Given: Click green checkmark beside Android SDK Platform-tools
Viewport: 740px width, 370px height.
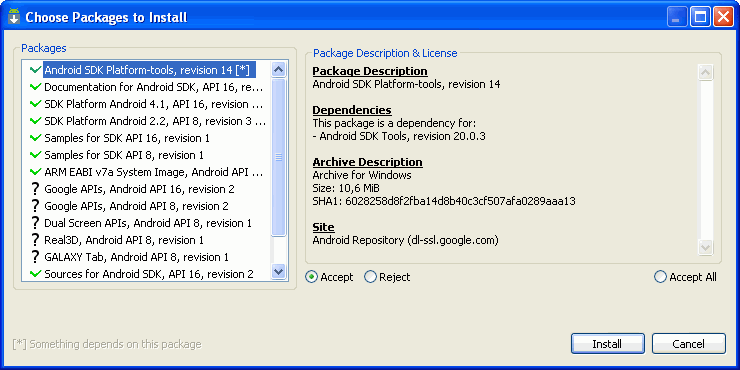Looking at the screenshot, I should 35,70.
